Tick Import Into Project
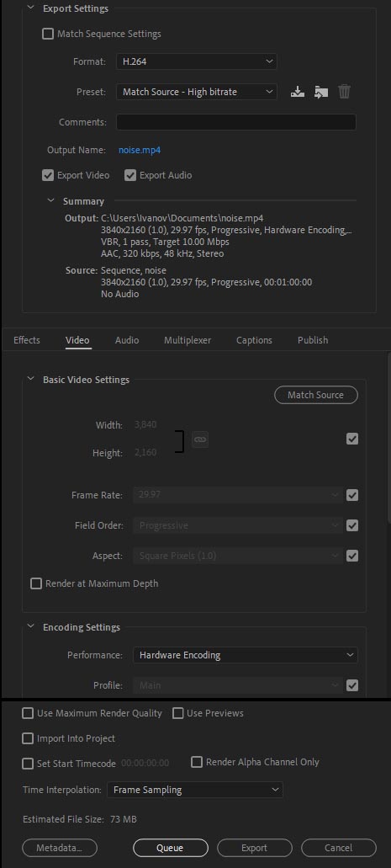The height and width of the screenshot is (868, 391). coord(28,738)
